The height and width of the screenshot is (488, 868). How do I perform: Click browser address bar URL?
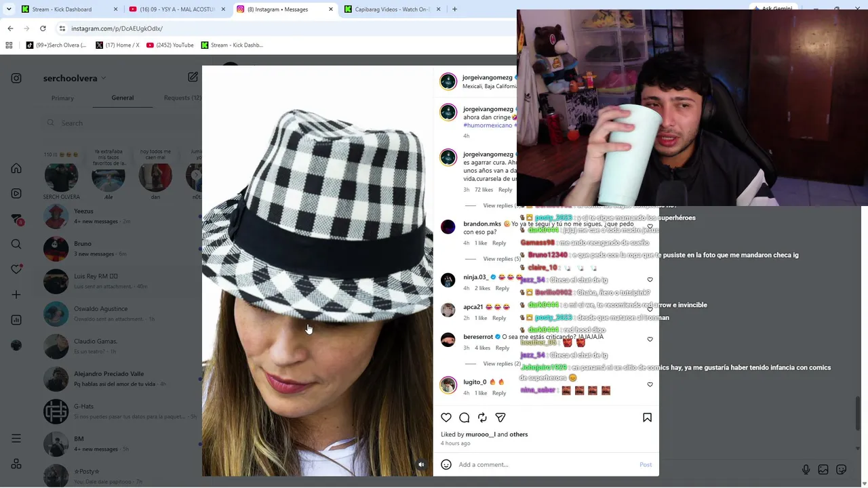tap(117, 28)
